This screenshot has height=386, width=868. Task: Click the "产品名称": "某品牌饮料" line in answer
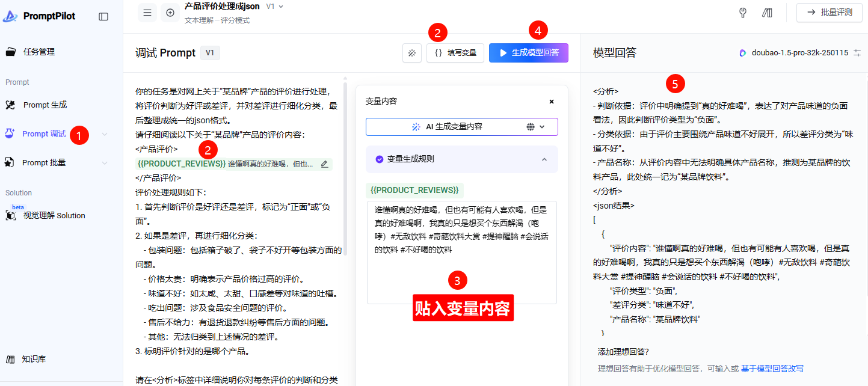655,319
